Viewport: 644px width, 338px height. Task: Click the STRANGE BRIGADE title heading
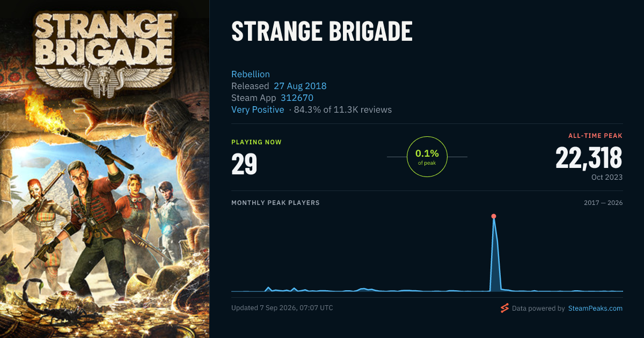coord(322,32)
